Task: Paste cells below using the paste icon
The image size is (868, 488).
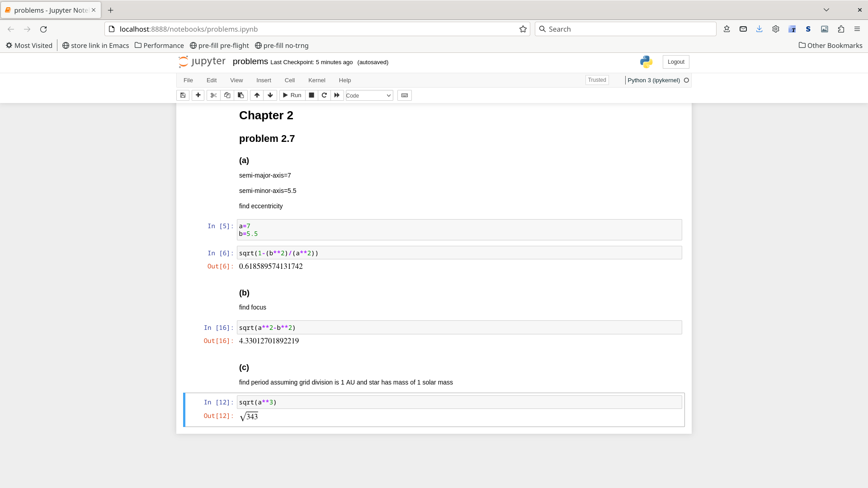Action: 241,95
